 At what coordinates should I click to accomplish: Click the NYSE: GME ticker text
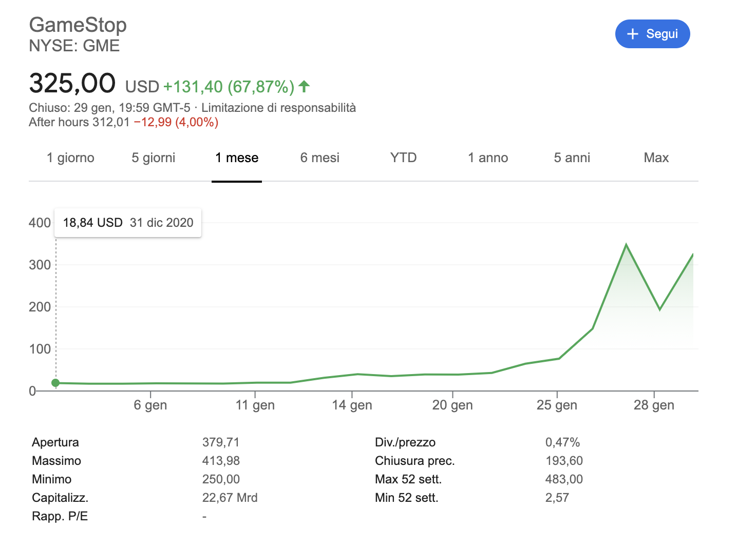coord(74,46)
